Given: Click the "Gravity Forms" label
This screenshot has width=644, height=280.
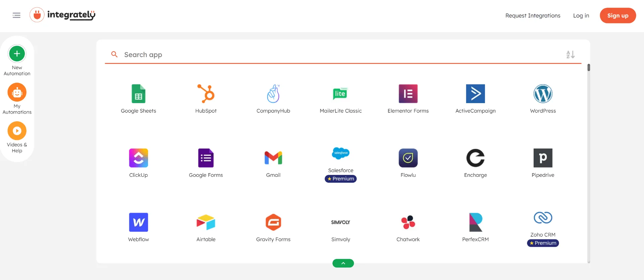Looking at the screenshot, I should 273,239.
